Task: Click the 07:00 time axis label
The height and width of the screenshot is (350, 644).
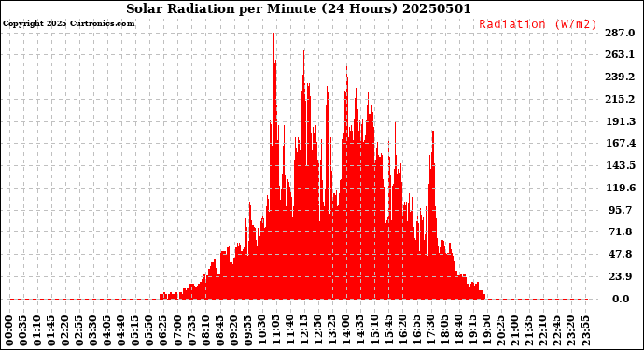Action: tap(178, 331)
